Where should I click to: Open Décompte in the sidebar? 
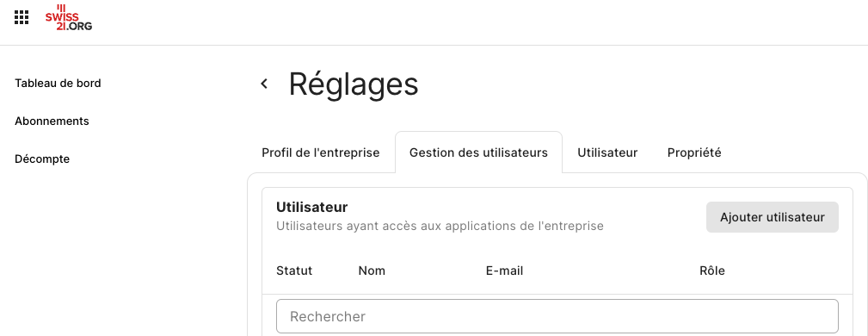pyautogui.click(x=42, y=159)
